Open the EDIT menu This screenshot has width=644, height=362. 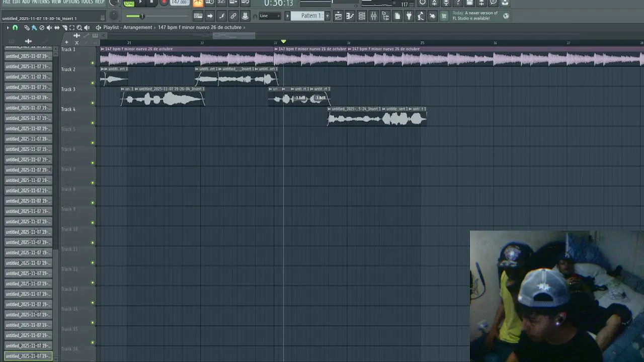(x=17, y=2)
